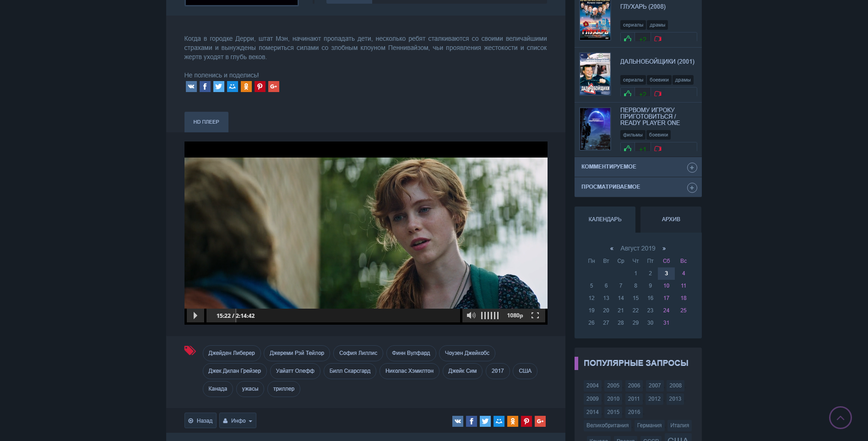Open ГЛУХАРЬ (2008) poster thumbnail

point(595,20)
